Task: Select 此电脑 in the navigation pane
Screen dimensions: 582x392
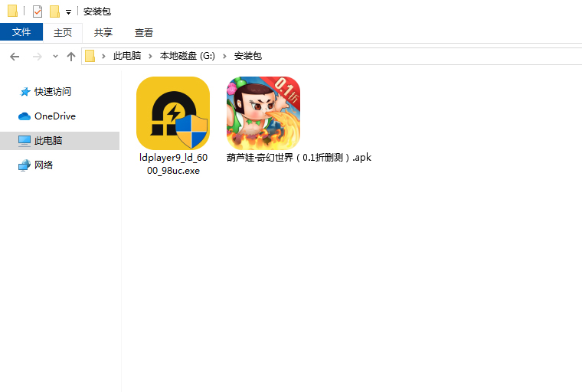Action: pyautogui.click(x=48, y=141)
